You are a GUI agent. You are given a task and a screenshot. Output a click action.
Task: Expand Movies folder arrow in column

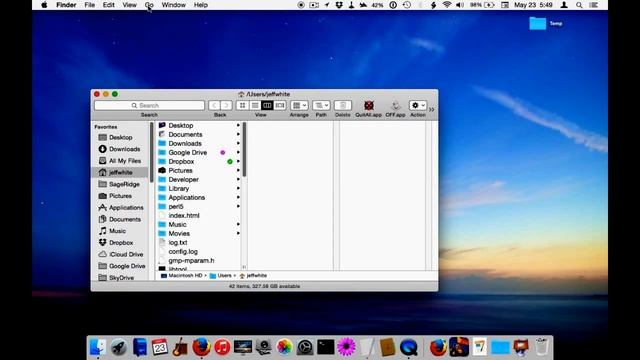pos(238,233)
